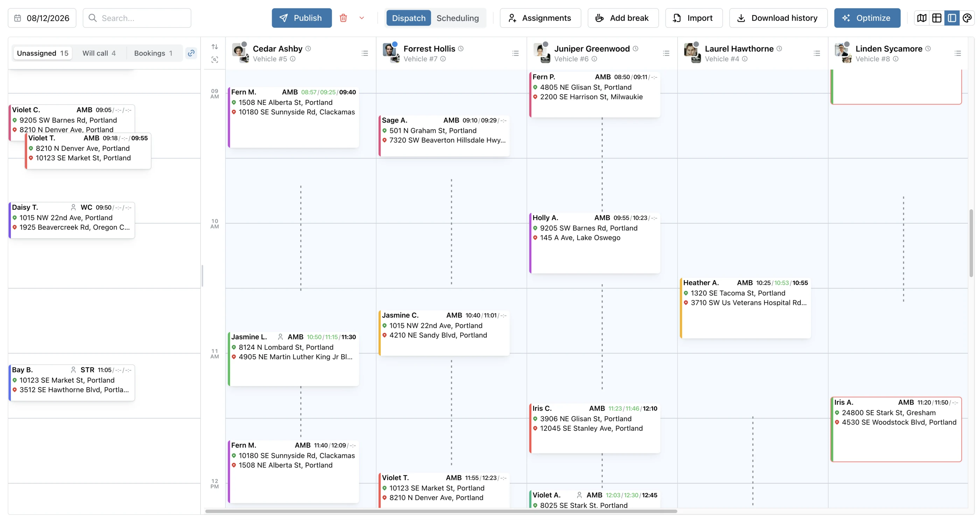Image resolution: width=980 pixels, height=520 pixels.
Task: Click the Optimize button
Action: 867,18
